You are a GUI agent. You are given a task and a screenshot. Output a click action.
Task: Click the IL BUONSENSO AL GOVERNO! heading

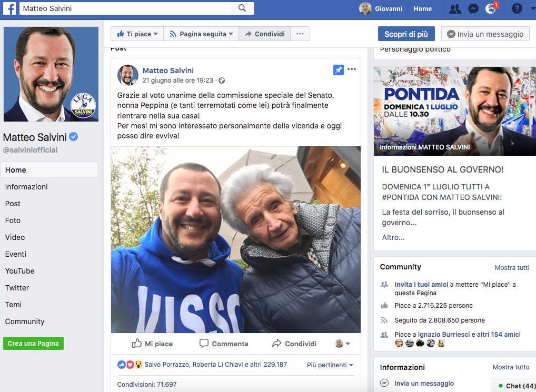click(443, 169)
